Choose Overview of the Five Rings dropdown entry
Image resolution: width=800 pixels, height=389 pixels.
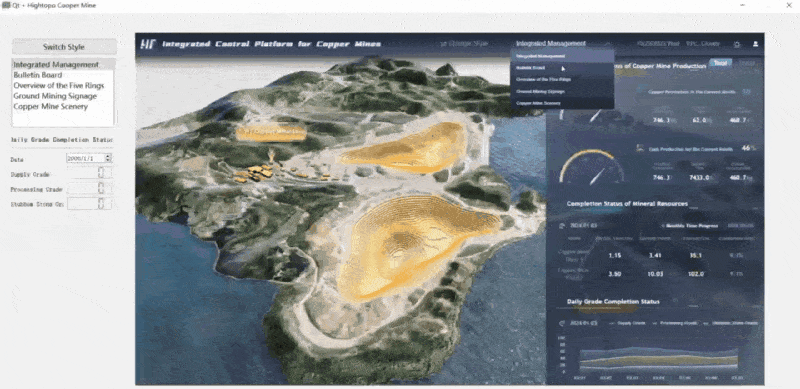[562, 79]
